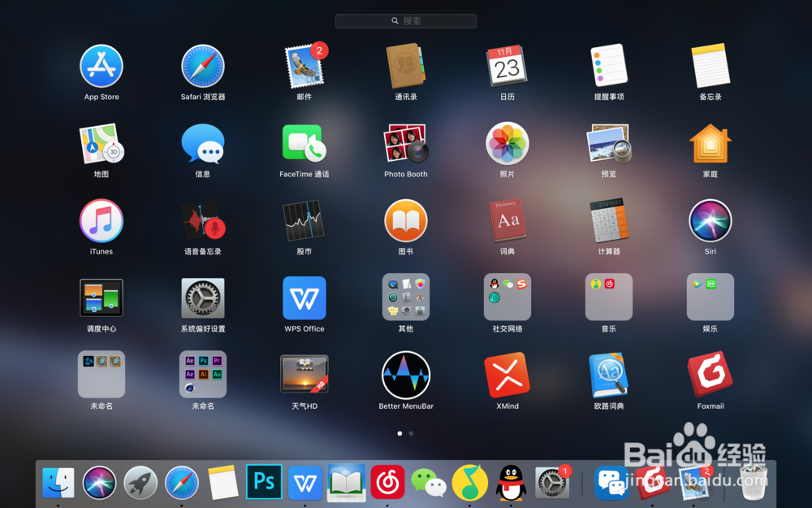
Task: Open WeChat from the Dock
Action: click(x=428, y=483)
